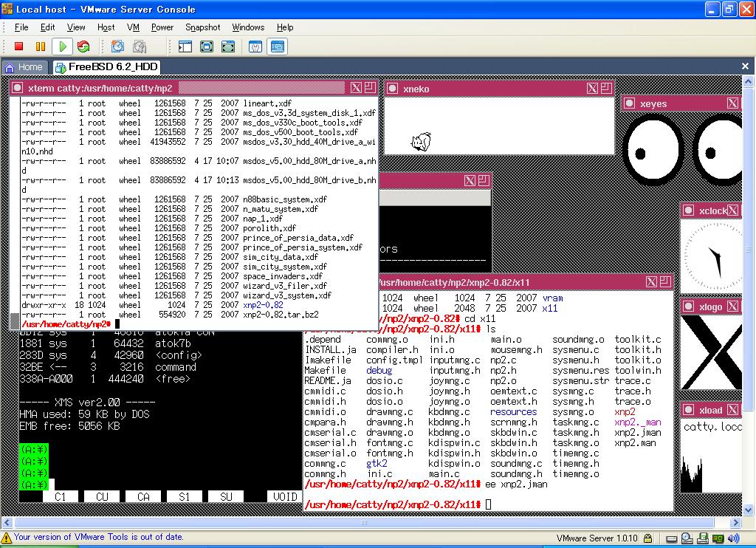The width and height of the screenshot is (756, 548).
Task: Open the File menu
Action: pyautogui.click(x=21, y=27)
